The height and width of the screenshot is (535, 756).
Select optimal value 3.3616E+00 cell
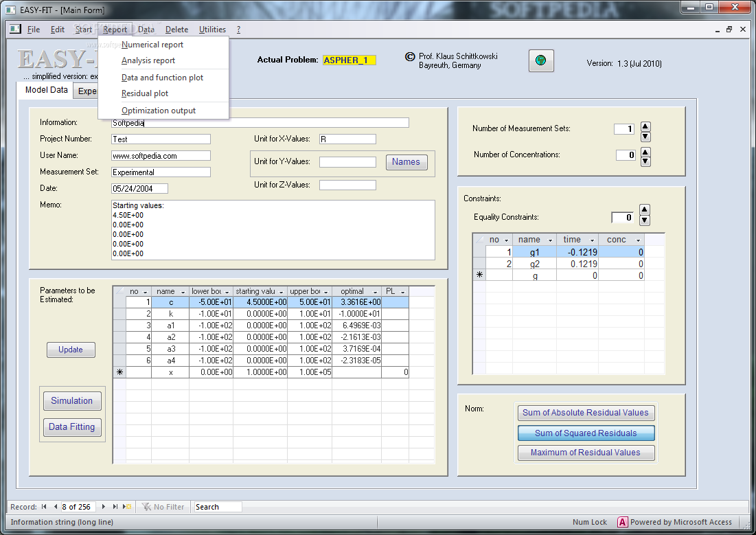[x=357, y=302]
